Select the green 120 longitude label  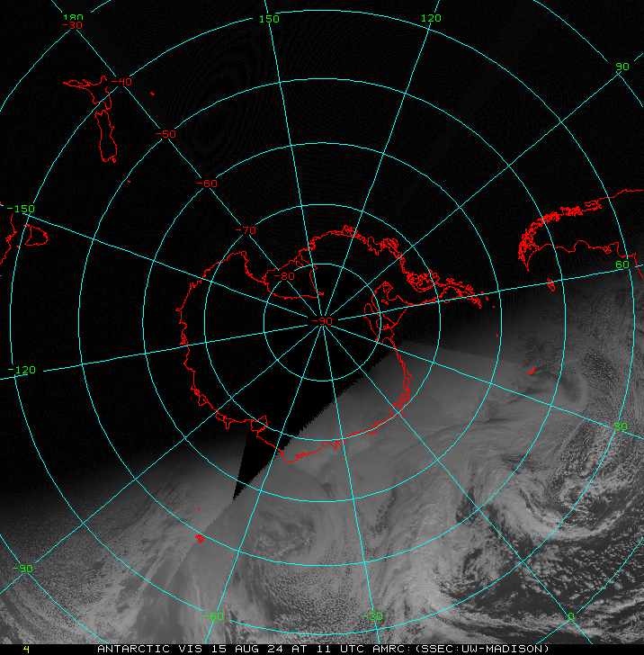[x=431, y=19]
